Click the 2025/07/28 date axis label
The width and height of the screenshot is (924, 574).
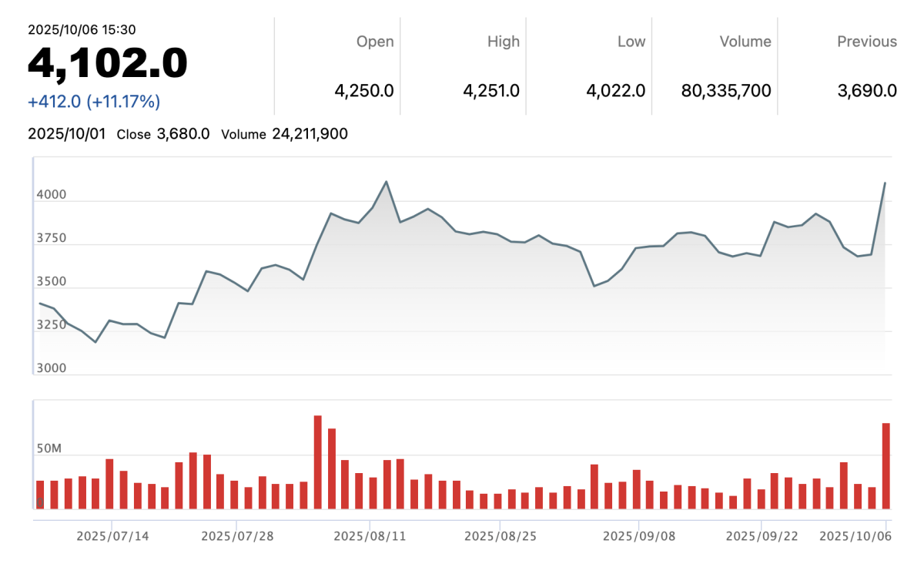click(236, 535)
